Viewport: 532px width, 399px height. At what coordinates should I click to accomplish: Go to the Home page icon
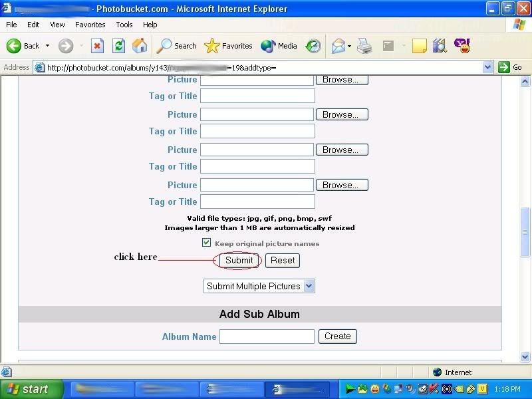point(140,46)
